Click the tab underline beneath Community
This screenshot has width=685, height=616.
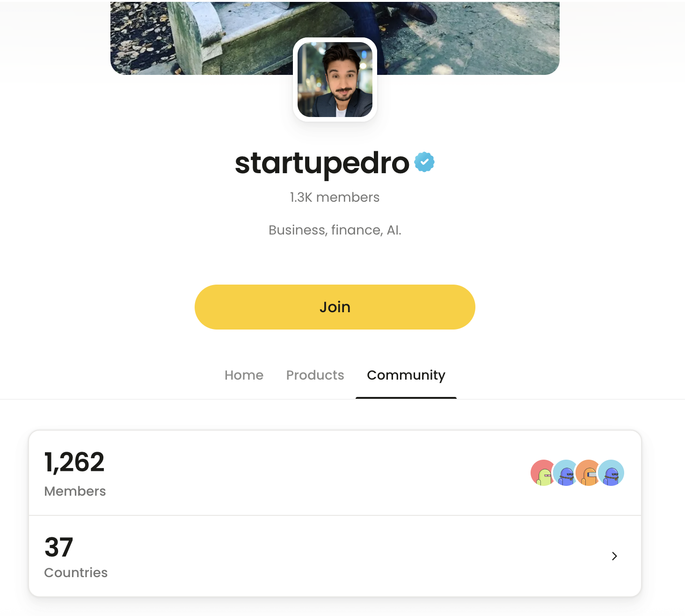[406, 398]
